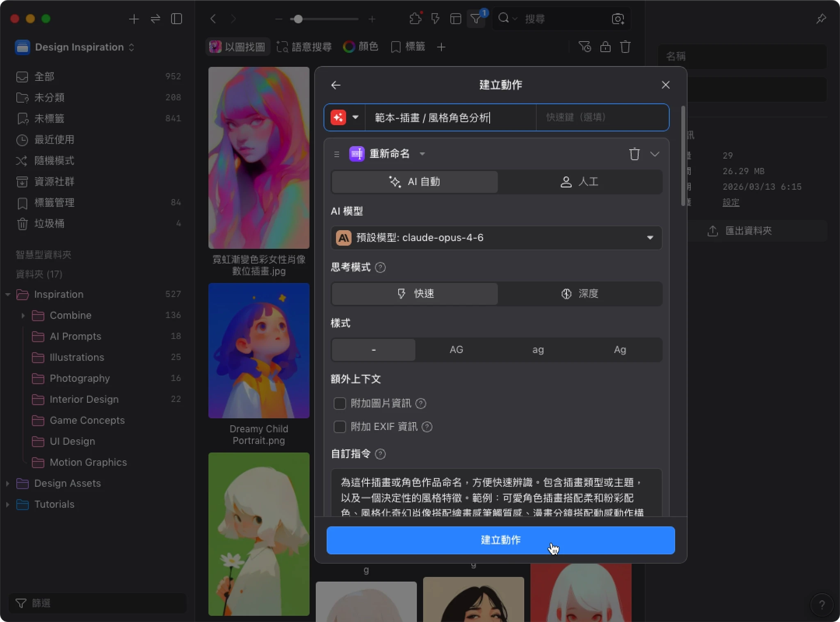Open the plugin puzzle-piece icon
The image size is (840, 622).
point(415,19)
